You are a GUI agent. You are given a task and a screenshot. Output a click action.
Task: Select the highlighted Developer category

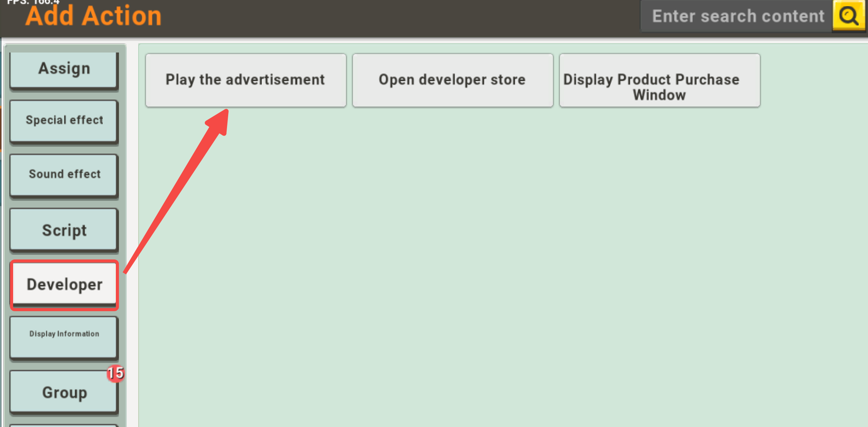tap(64, 285)
